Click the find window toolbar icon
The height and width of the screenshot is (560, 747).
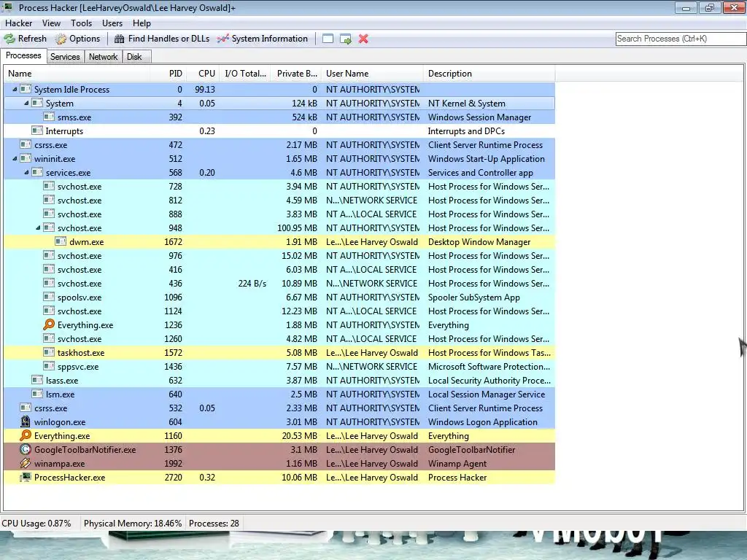coord(328,39)
